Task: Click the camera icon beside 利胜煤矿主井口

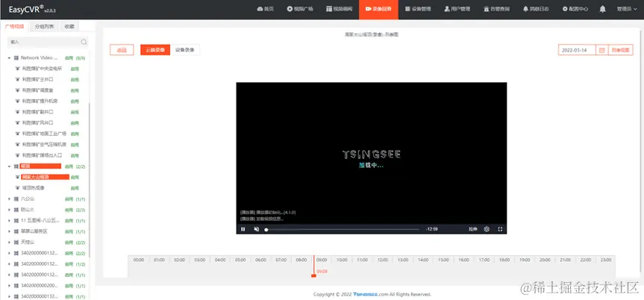Action: pyautogui.click(x=18, y=79)
